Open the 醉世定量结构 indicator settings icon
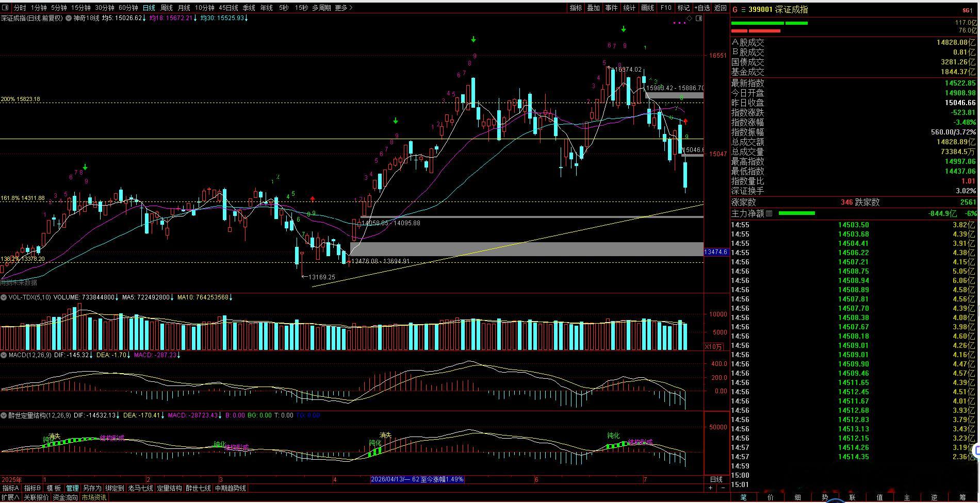This screenshot has width=980, height=503. tap(4, 415)
